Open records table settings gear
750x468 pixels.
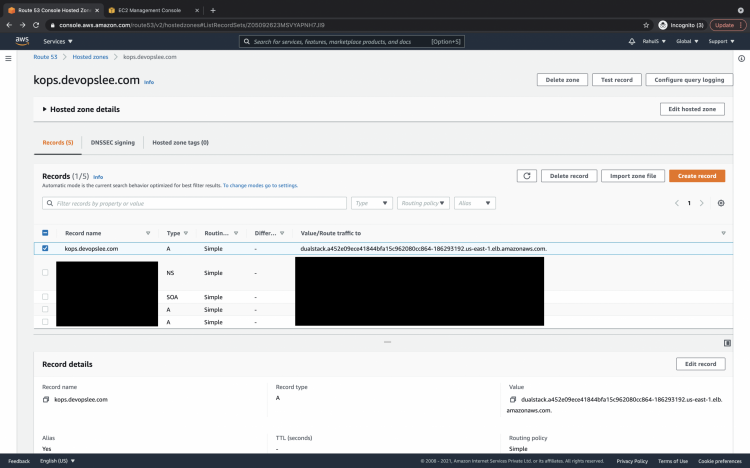[x=721, y=203]
